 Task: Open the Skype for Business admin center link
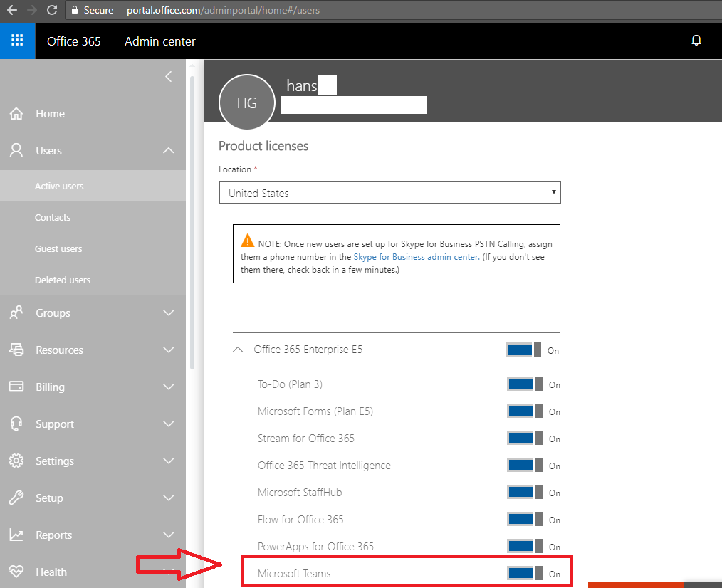[x=417, y=257]
